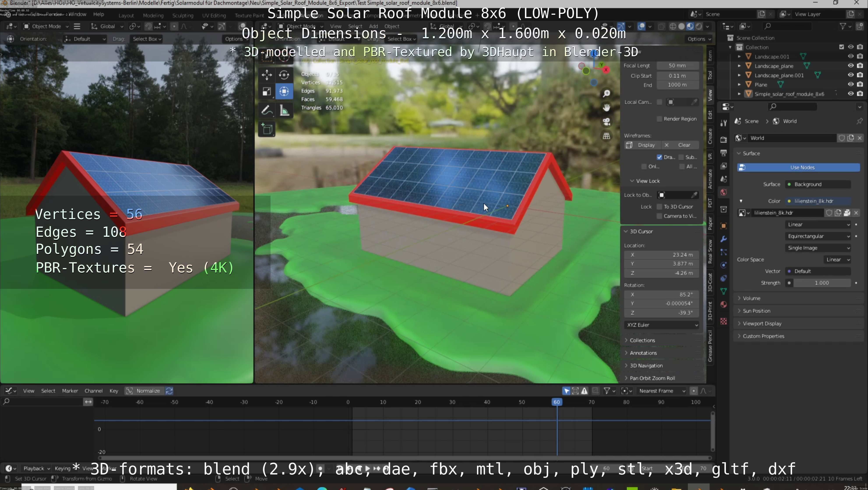The image size is (868, 490).
Task: Hide Landscape.001 with its eye icon
Action: 850,56
